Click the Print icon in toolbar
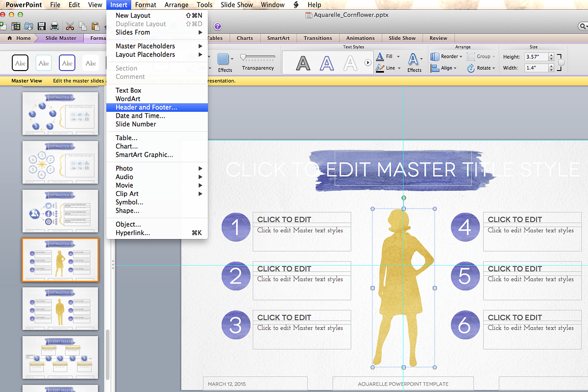 click(x=54, y=26)
